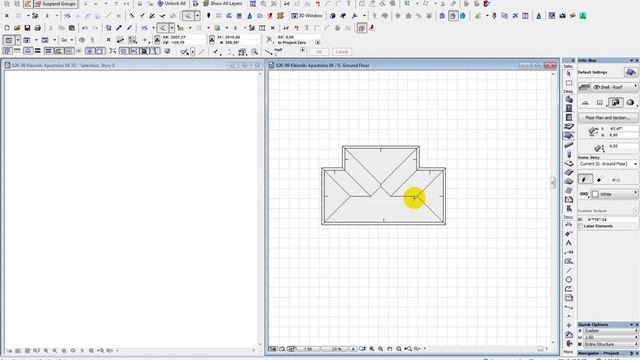Select the sphere geometry method in Info Box
The height and width of the screenshot is (360, 640).
coord(630,102)
